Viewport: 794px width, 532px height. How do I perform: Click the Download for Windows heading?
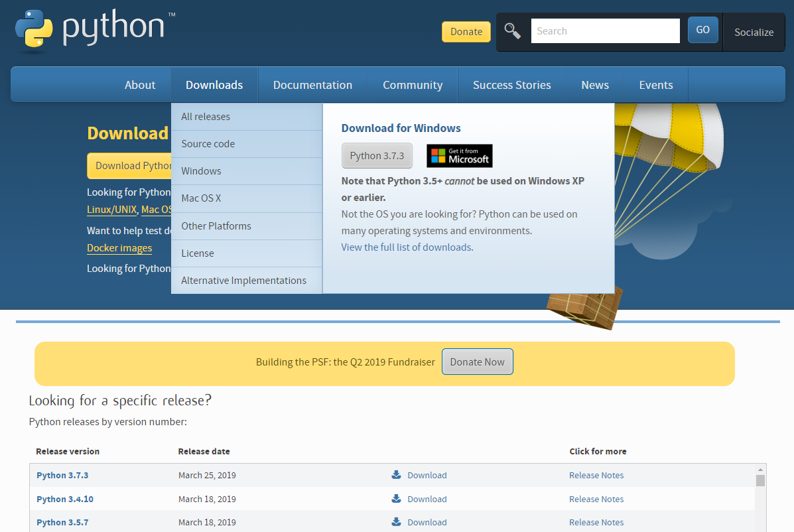click(x=401, y=128)
